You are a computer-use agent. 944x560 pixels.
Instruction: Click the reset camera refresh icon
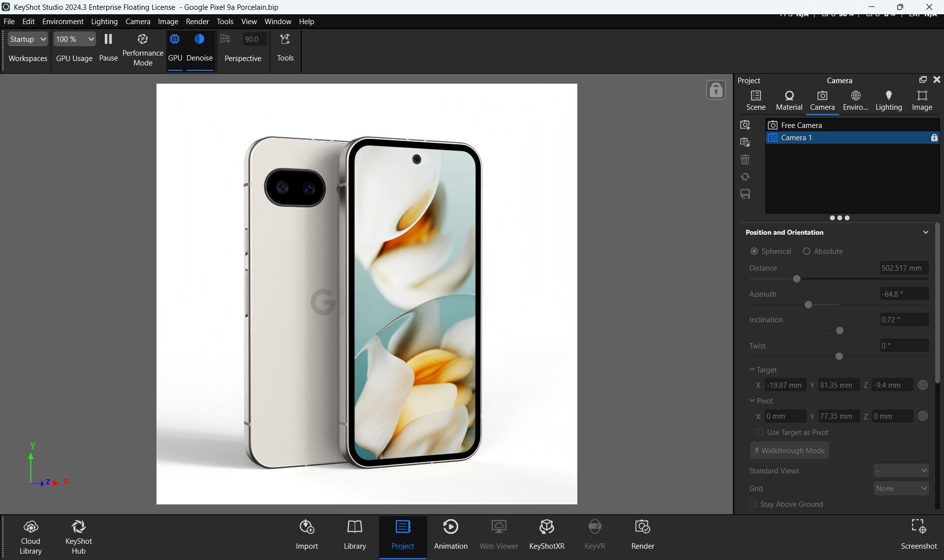745,177
